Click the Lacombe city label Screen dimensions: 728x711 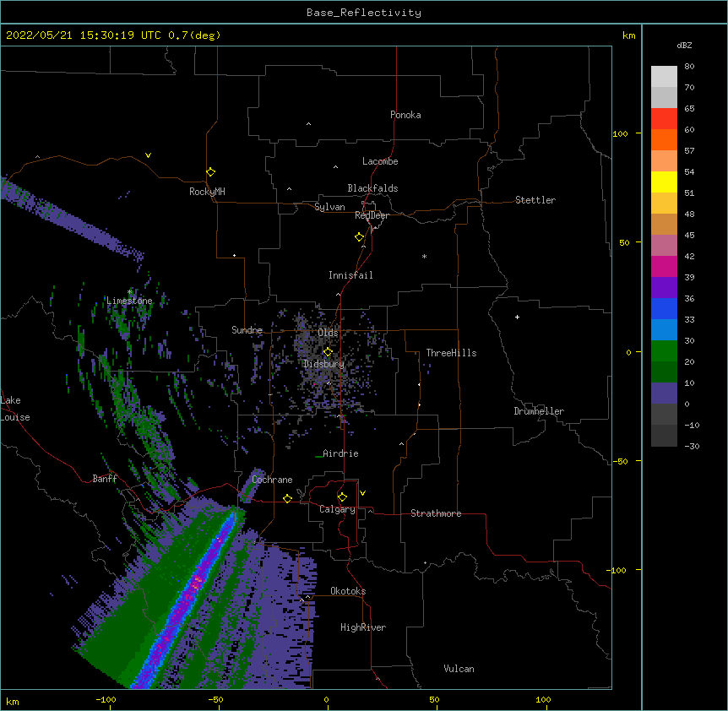tap(380, 161)
